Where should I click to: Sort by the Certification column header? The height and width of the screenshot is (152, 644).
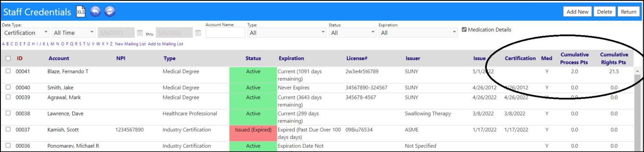click(x=520, y=59)
